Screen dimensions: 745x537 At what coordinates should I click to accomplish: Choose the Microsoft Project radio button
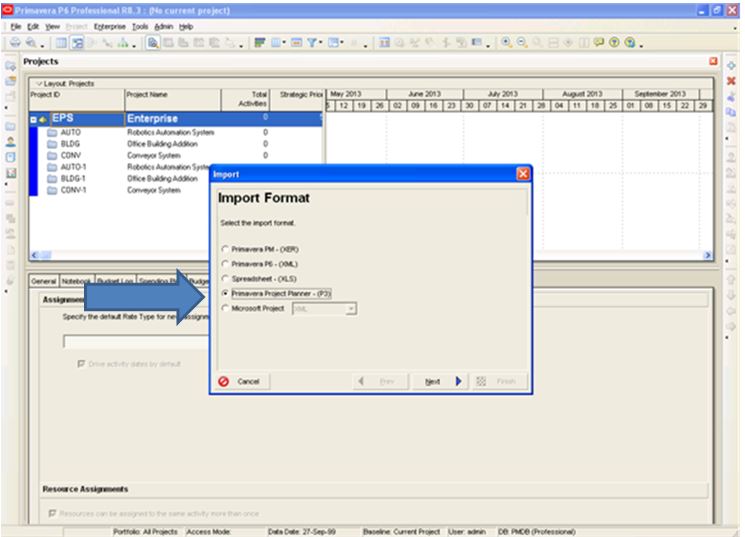225,310
